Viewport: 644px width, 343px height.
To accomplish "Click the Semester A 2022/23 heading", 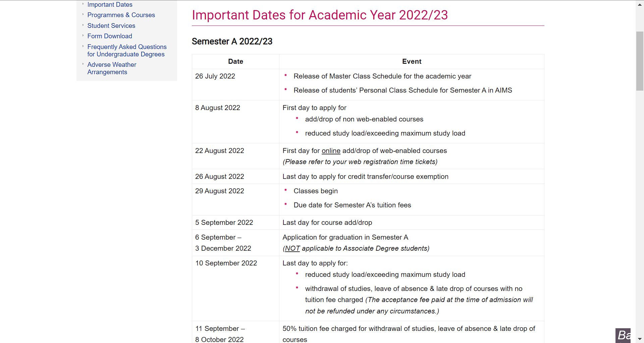I will coord(232,42).
